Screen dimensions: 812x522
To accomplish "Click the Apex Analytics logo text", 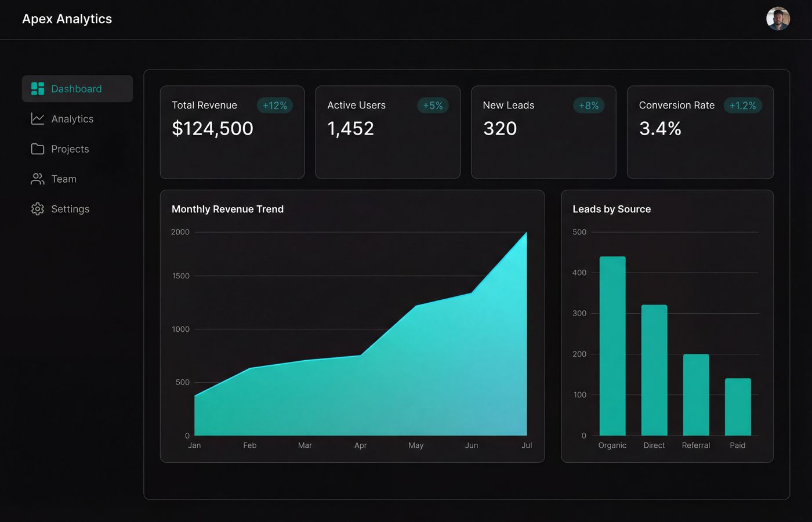I will pos(67,19).
